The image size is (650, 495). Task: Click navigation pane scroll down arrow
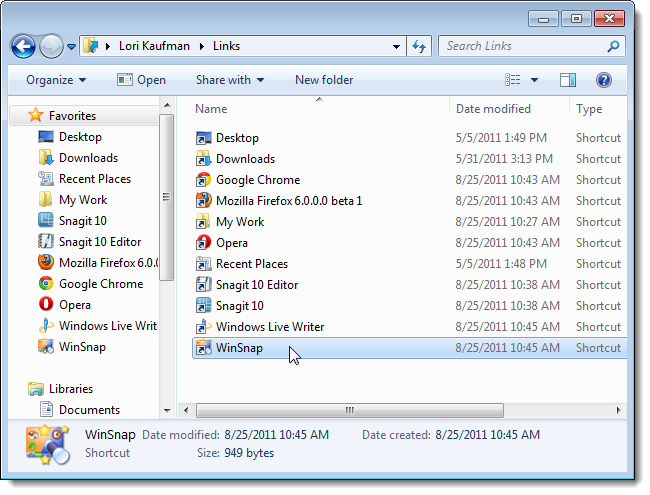(167, 411)
